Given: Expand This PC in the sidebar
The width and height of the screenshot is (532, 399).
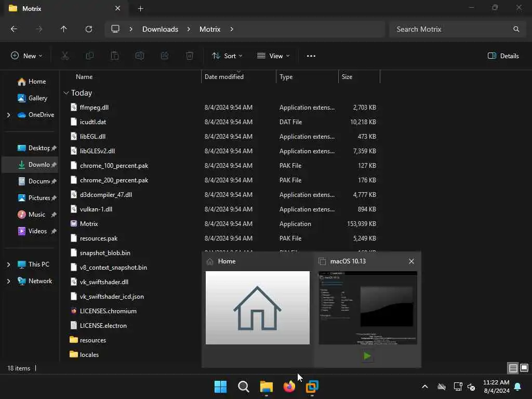Looking at the screenshot, I should 8,264.
